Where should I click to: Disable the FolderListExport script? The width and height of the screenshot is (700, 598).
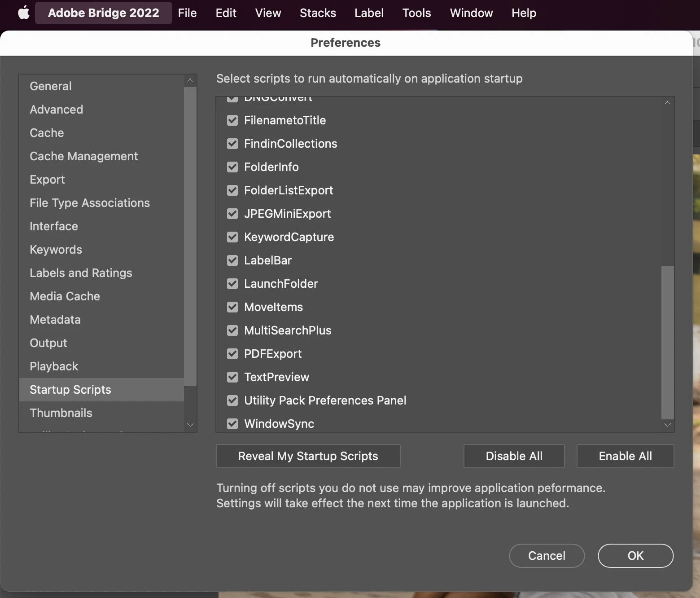[232, 190]
